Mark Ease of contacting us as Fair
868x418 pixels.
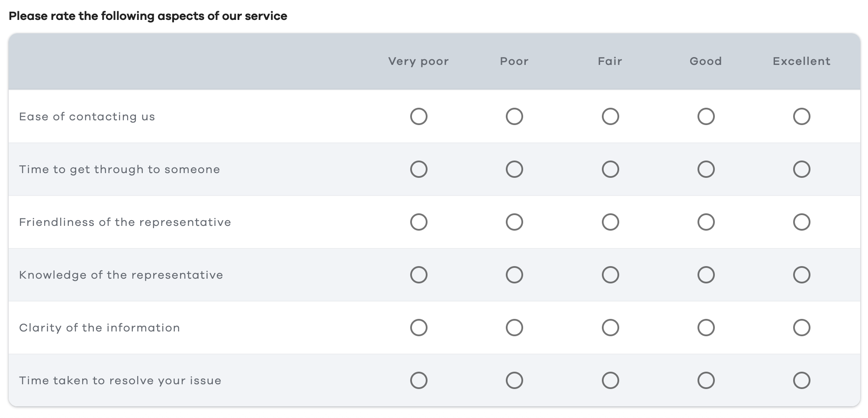[610, 116]
